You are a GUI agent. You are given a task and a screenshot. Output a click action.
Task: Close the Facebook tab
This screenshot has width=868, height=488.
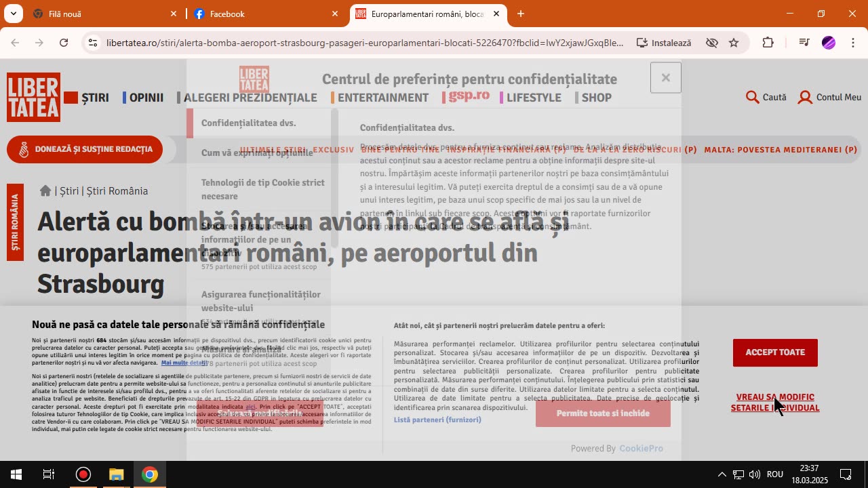click(335, 14)
